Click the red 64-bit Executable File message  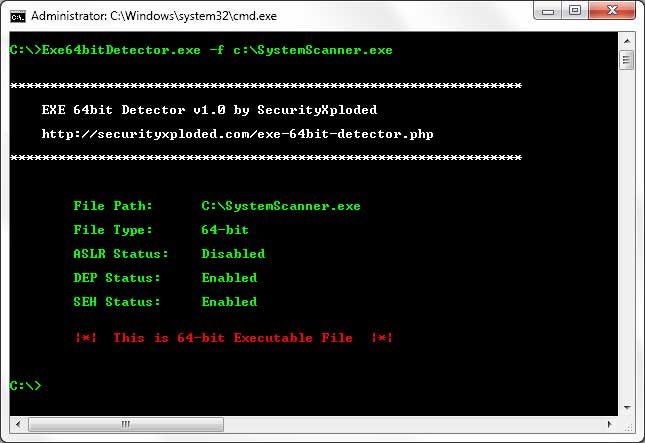coord(233,338)
